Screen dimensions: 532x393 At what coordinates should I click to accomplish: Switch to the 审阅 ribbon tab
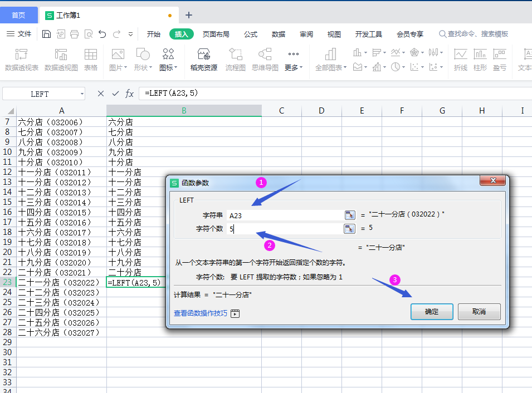pyautogui.click(x=306, y=35)
